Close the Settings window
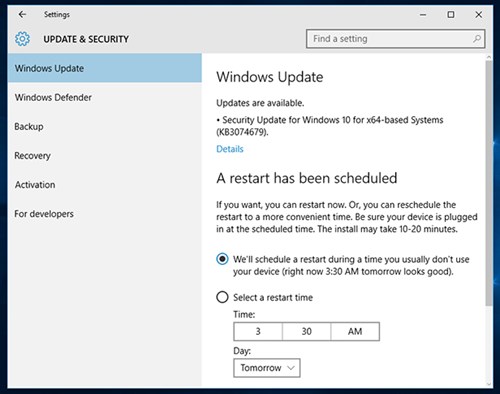500x394 pixels. pos(479,15)
